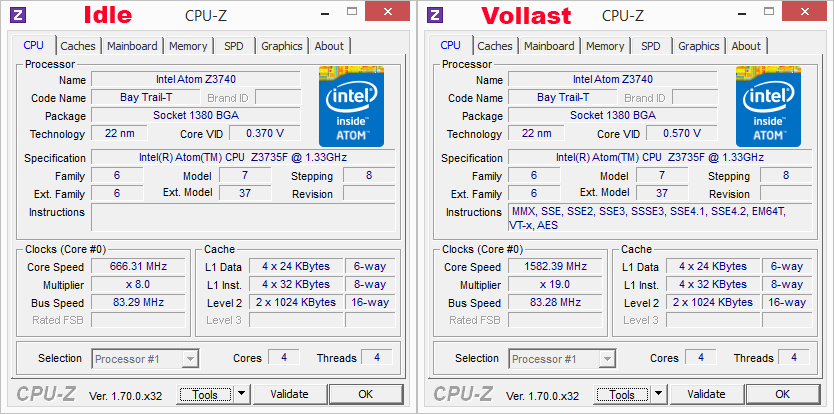Click OK button in Idle window
Image resolution: width=834 pixels, height=414 pixels.
tap(366, 394)
